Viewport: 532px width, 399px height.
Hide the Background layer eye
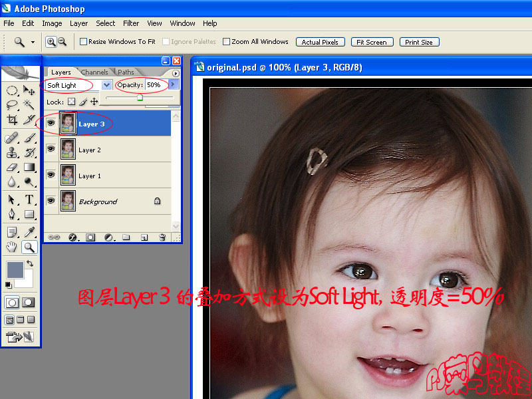[51, 201]
